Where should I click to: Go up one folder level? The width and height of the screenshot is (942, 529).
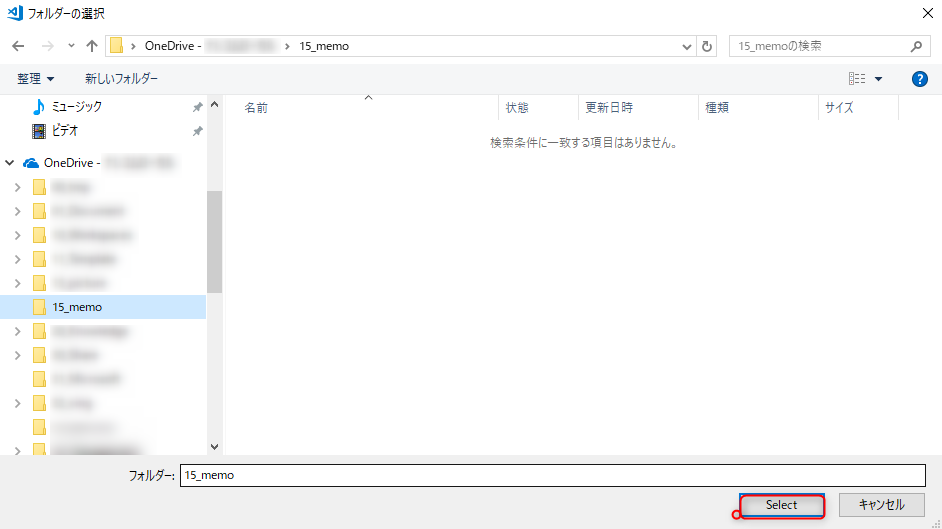91,46
